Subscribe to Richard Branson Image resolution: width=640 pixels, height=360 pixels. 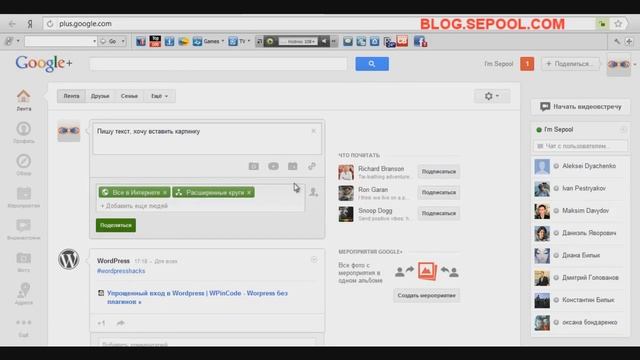pos(439,171)
